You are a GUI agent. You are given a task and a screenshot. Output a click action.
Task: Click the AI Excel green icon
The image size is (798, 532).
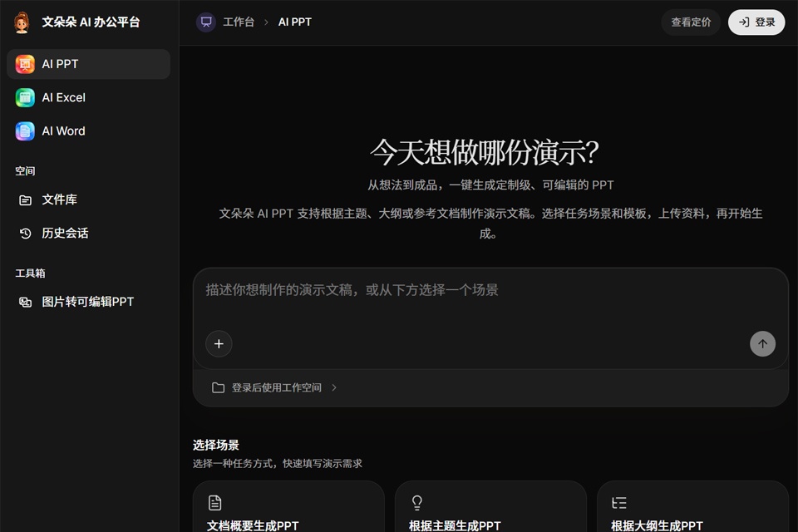[25, 98]
